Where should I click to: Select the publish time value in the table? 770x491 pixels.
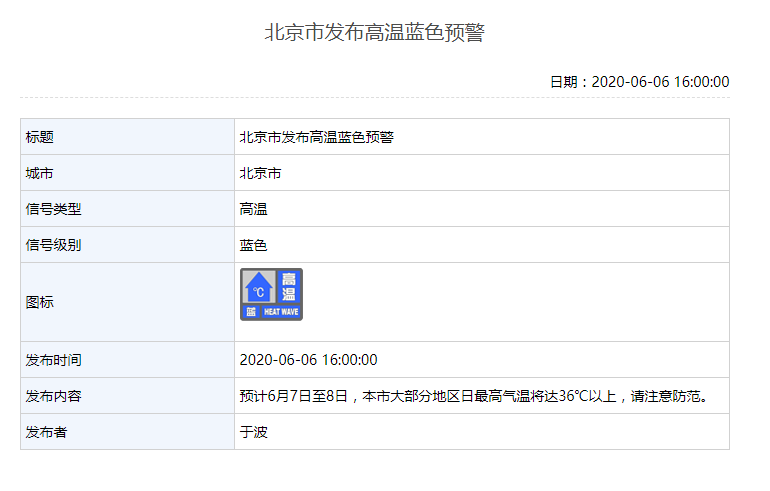tap(308, 360)
